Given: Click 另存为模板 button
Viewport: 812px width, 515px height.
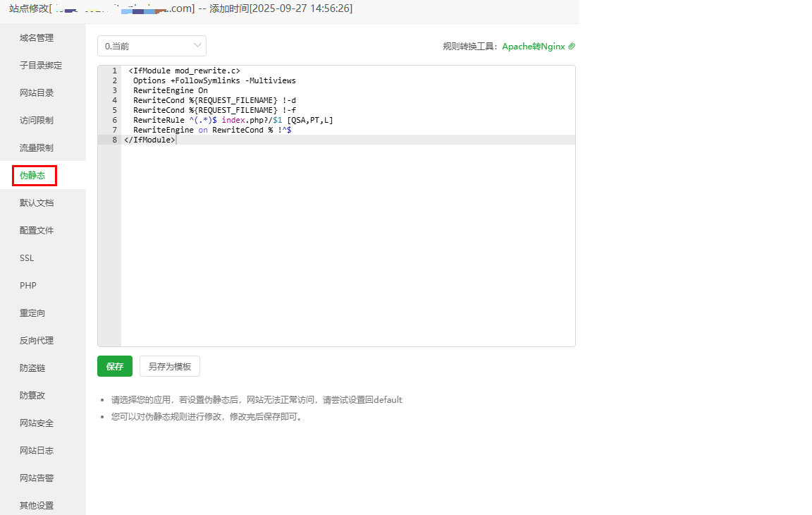Looking at the screenshot, I should coord(170,367).
